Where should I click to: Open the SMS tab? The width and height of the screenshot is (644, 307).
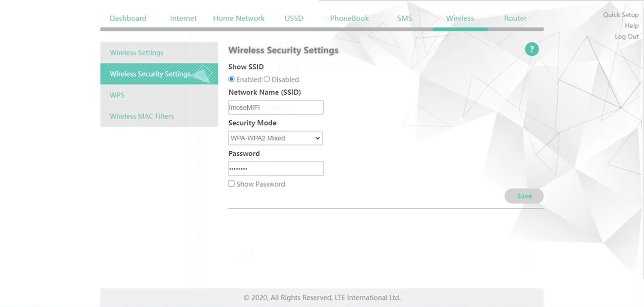click(x=404, y=18)
